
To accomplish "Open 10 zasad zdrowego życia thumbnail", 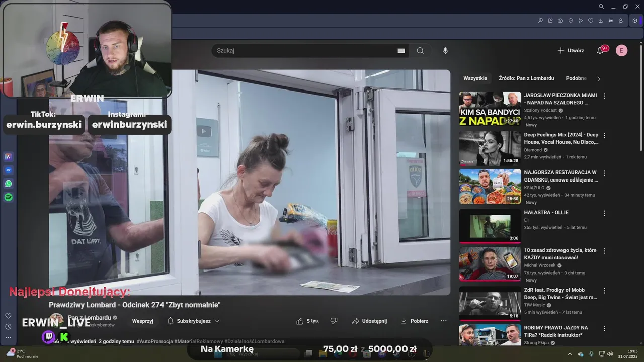I will coord(490,263).
